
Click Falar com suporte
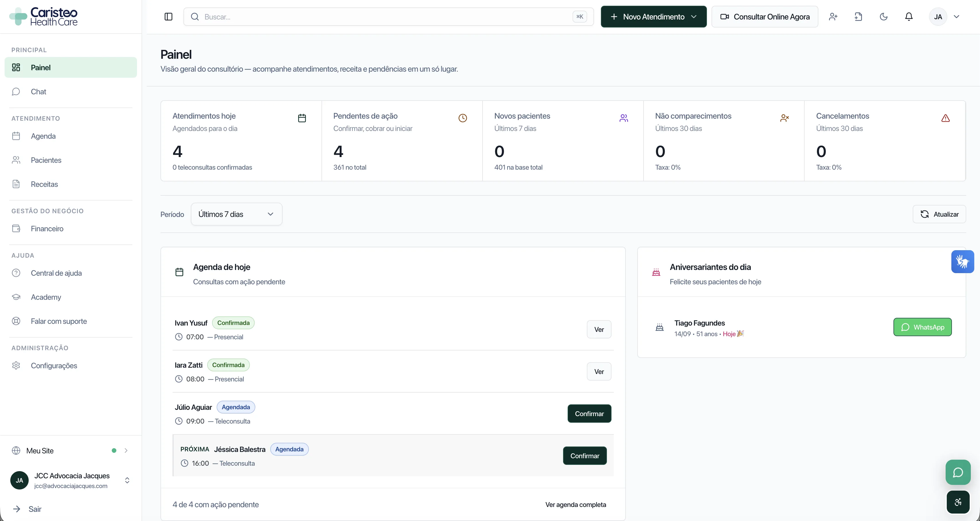[x=70, y=321]
